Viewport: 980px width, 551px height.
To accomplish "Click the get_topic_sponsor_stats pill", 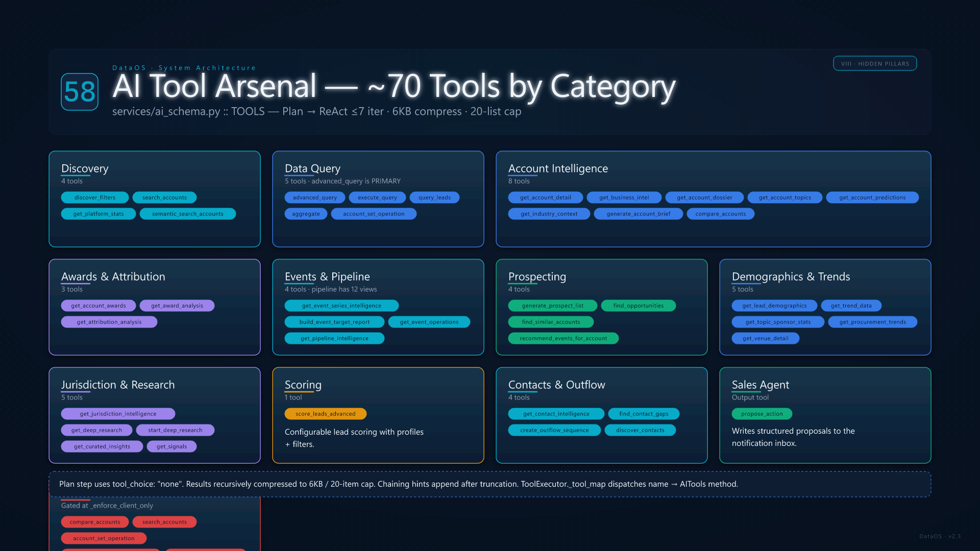I will pos(778,322).
